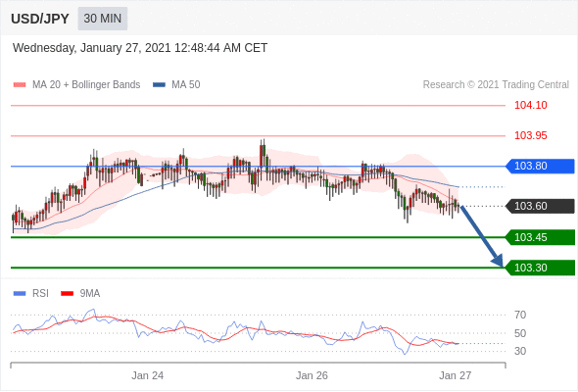Image resolution: width=578 pixels, height=392 pixels.
Task: Click the RSI 70 axis value
Action: click(520, 315)
